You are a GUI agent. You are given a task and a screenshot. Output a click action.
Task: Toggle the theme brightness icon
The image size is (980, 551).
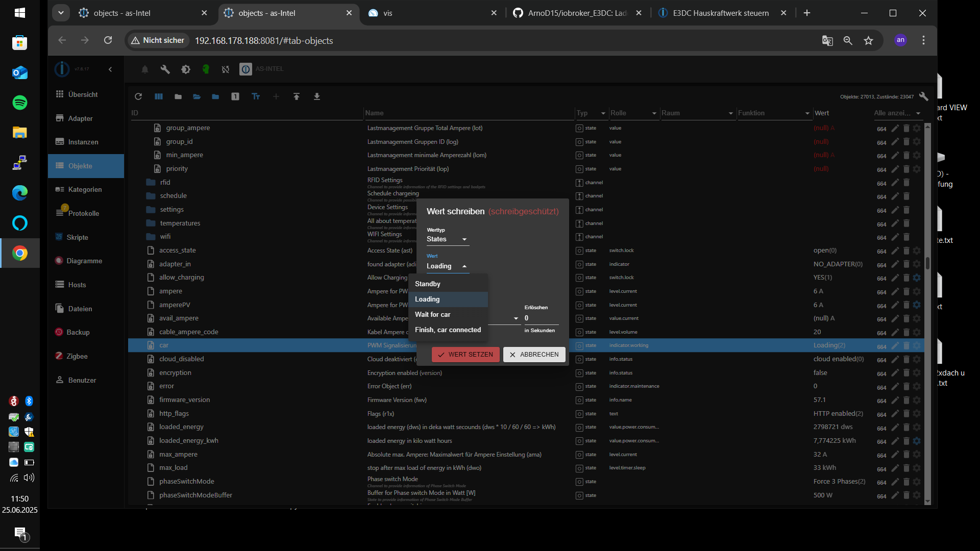click(186, 69)
